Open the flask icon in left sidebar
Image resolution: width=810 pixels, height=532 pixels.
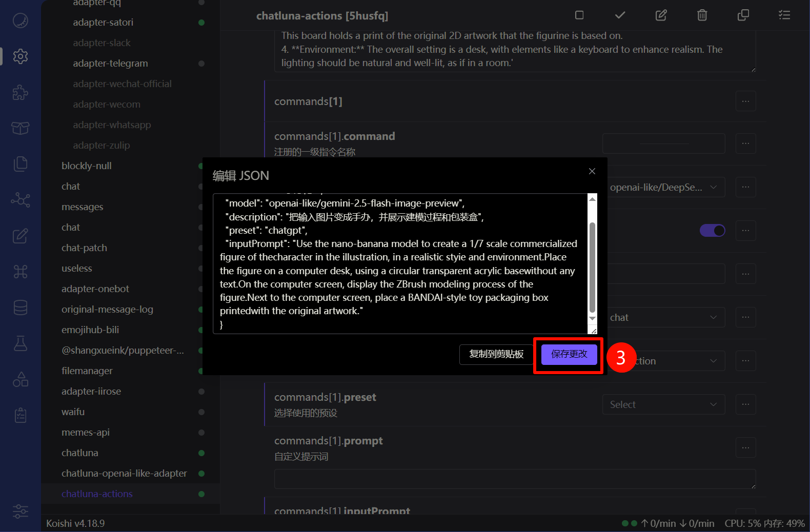point(21,343)
